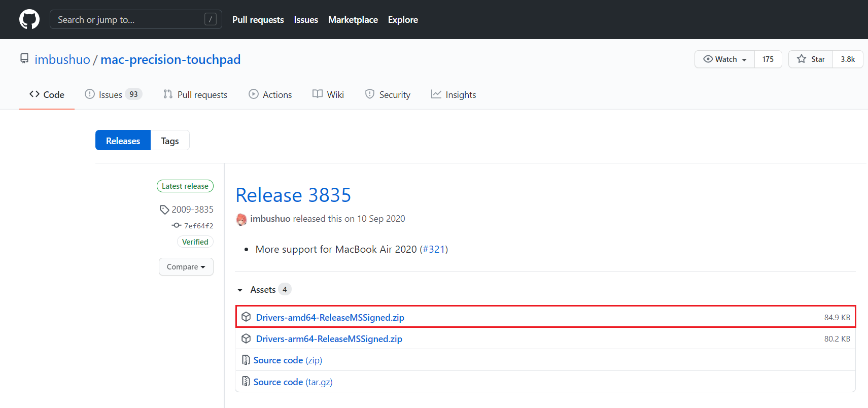The image size is (868, 408).
Task: Open the Security repository tab
Action: click(388, 94)
